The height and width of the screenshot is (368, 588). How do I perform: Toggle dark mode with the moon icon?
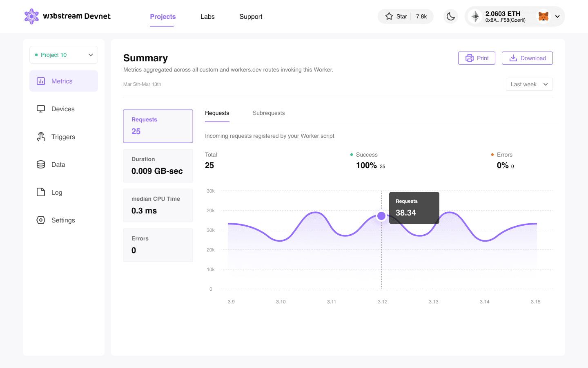point(451,16)
